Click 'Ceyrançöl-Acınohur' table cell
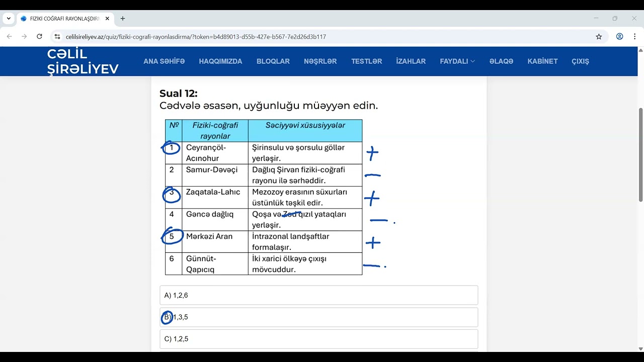Viewport: 644px width, 362px height. coord(215,153)
